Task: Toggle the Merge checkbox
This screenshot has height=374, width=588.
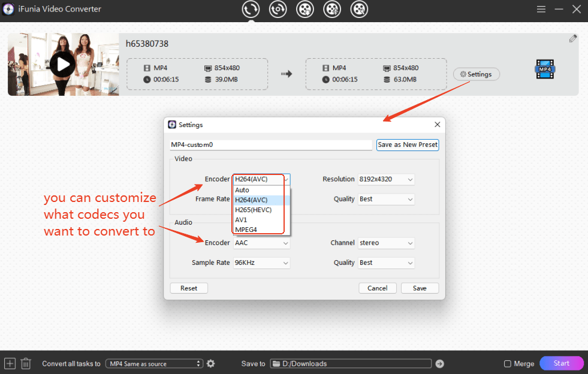Action: [508, 364]
